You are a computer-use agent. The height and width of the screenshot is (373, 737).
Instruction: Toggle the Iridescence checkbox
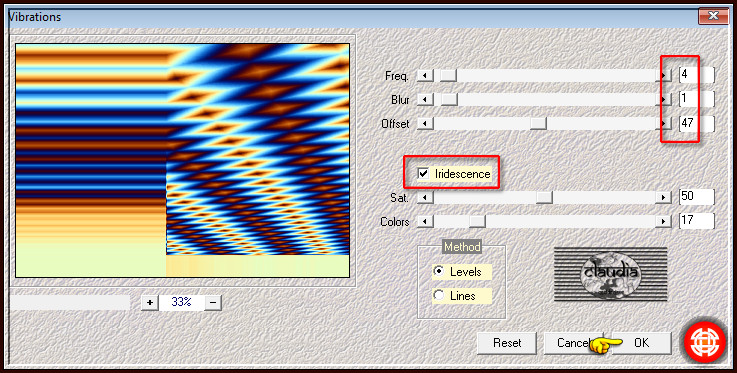click(x=424, y=174)
